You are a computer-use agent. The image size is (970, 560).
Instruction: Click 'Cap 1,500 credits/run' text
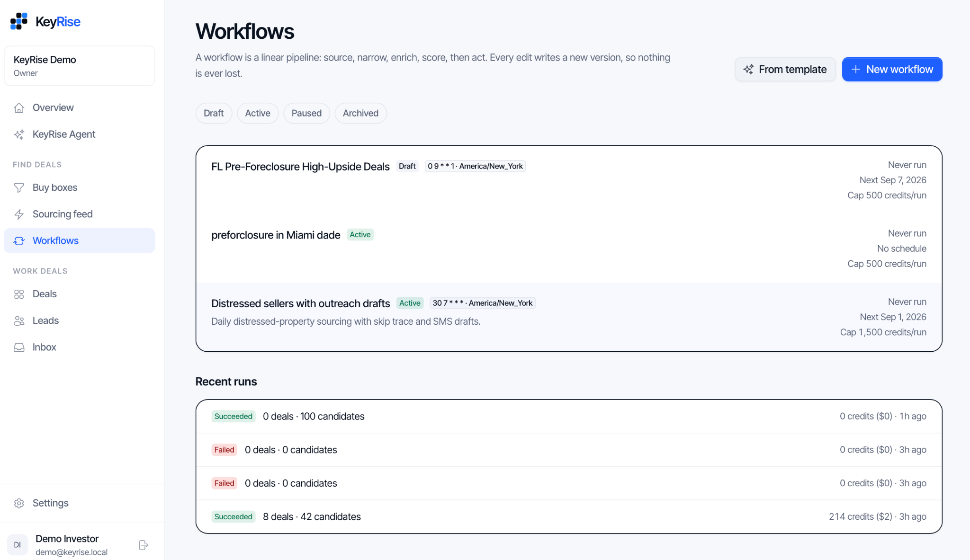(883, 332)
